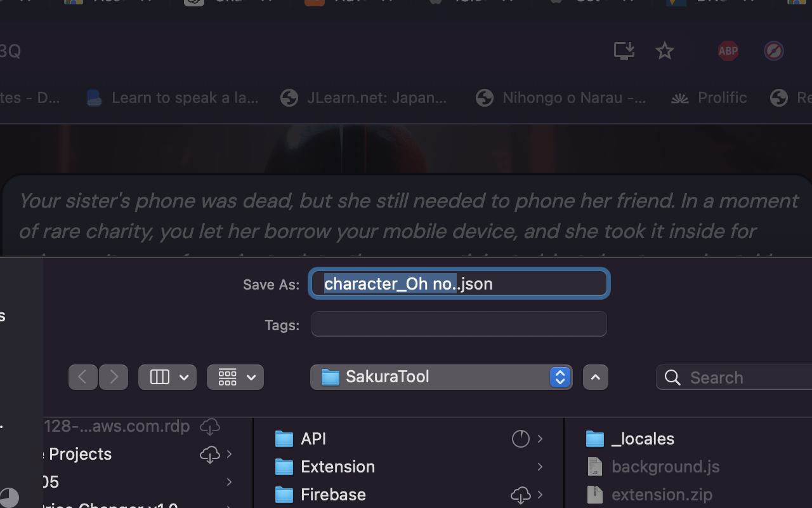
Task: Click the API folder sync progress icon
Action: 520,439
